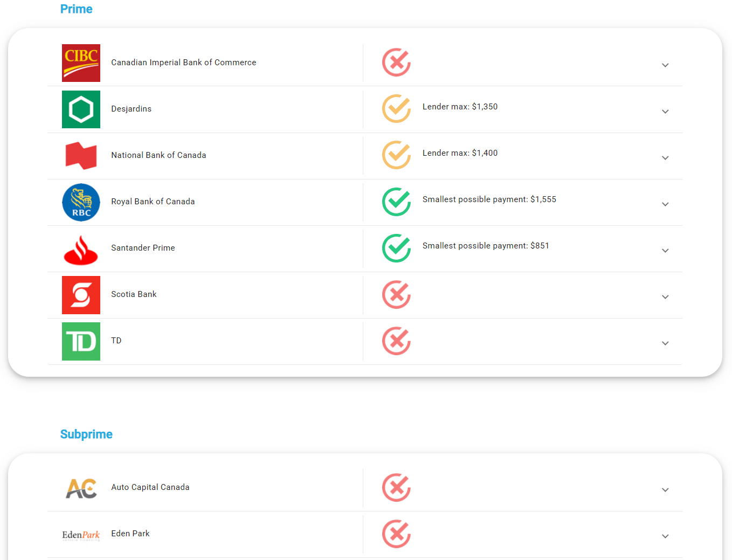The width and height of the screenshot is (732, 560).
Task: Click the RBC lion logo
Action: (x=81, y=202)
